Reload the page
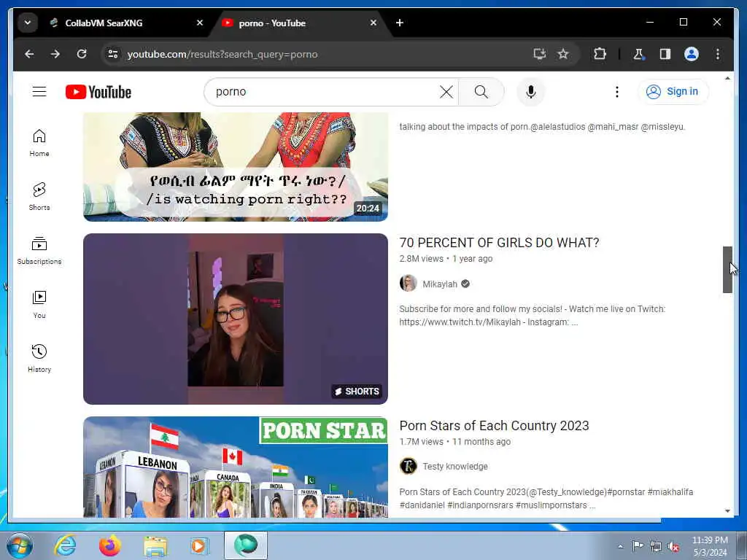The height and width of the screenshot is (560, 747). pos(82,54)
